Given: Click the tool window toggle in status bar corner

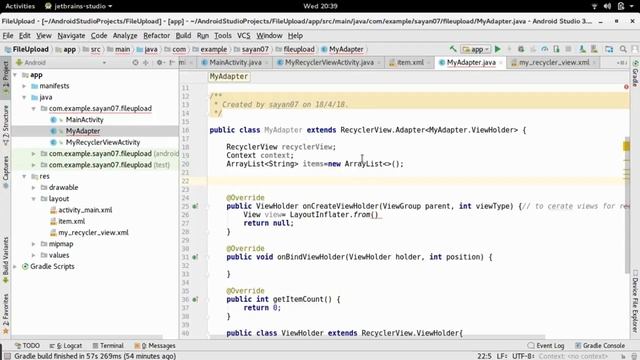Looking at the screenshot, I should tap(7, 356).
